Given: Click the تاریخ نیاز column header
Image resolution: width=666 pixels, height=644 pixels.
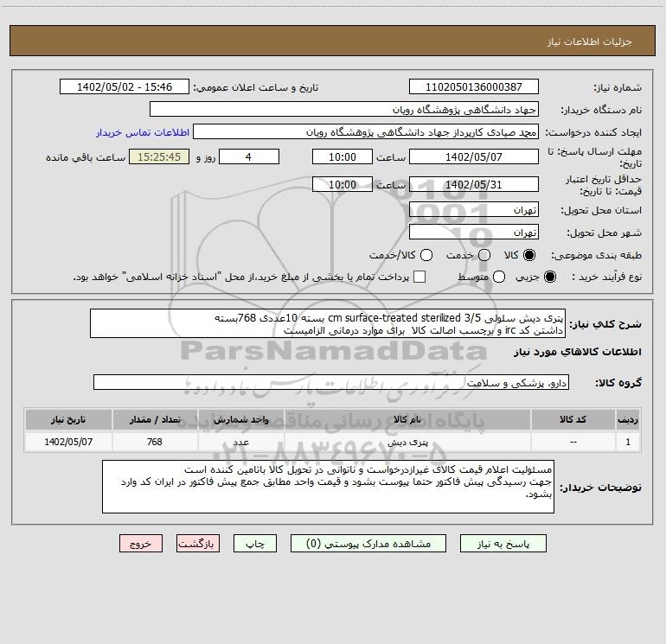Looking at the screenshot, I should click(x=68, y=419).
